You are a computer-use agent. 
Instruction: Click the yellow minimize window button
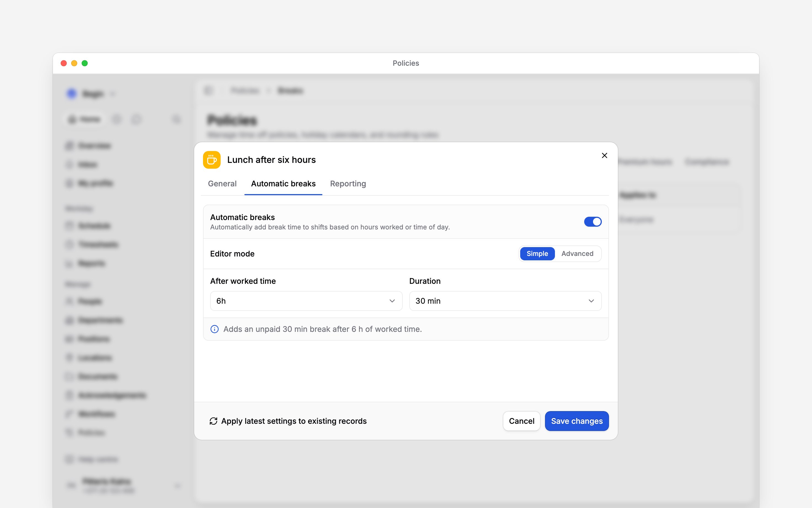coord(74,63)
